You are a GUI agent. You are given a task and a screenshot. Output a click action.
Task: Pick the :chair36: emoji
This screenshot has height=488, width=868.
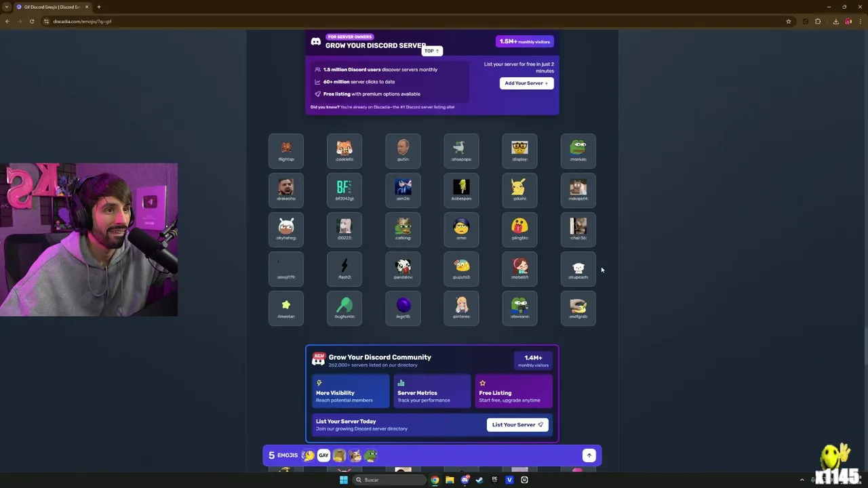point(578,230)
